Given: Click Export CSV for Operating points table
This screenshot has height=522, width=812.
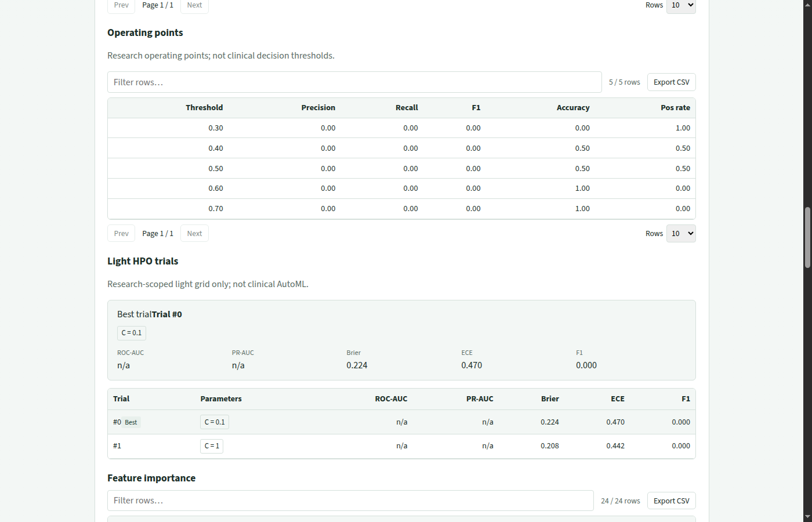Looking at the screenshot, I should click(x=671, y=82).
